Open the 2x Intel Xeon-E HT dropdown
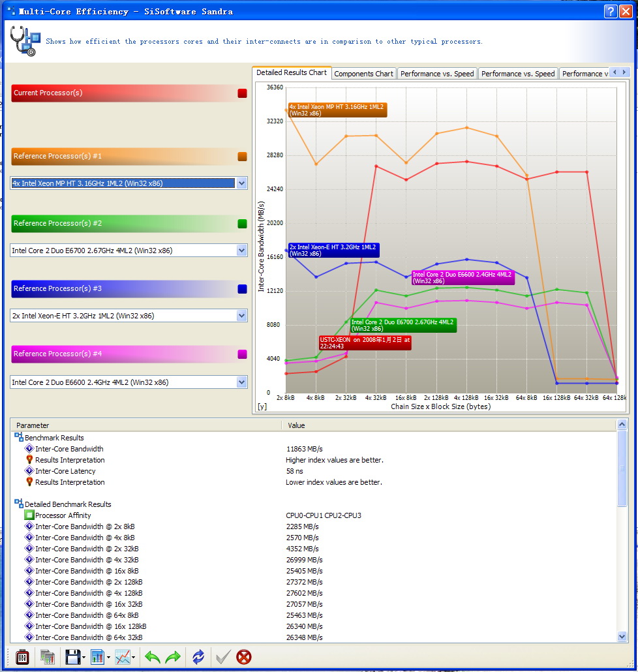This screenshot has height=672, width=638. click(x=241, y=316)
